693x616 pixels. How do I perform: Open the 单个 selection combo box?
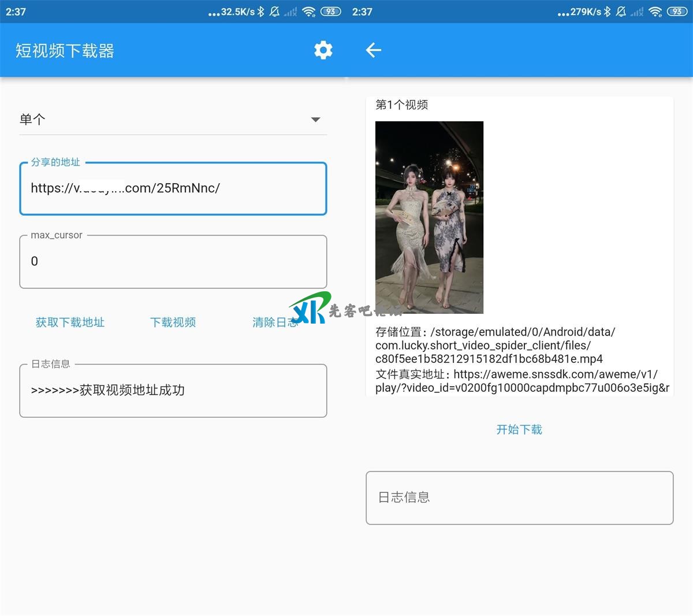162,120
